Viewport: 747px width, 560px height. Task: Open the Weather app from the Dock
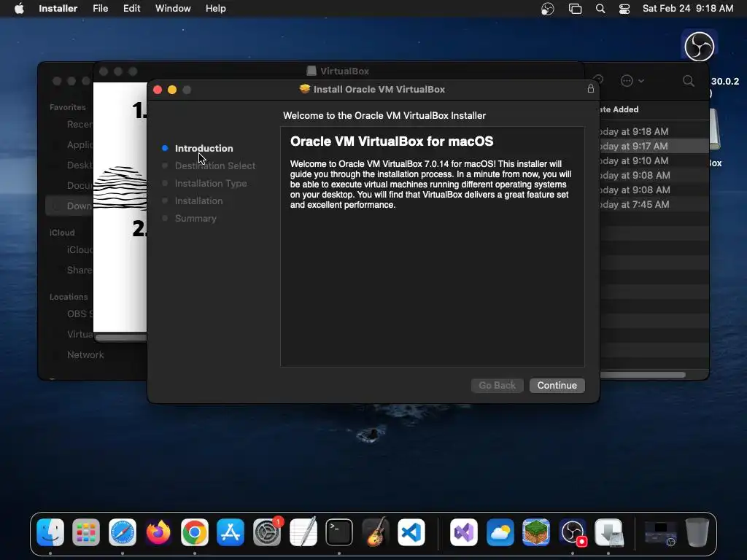click(500, 532)
